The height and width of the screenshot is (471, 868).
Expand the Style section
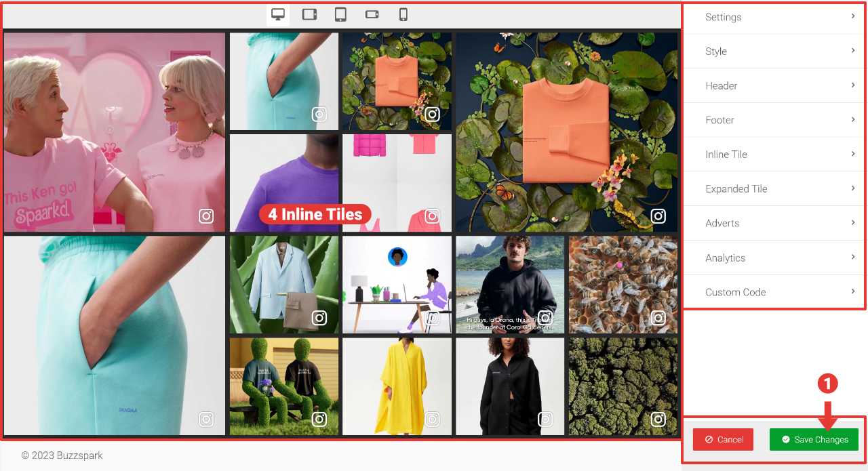(x=773, y=51)
